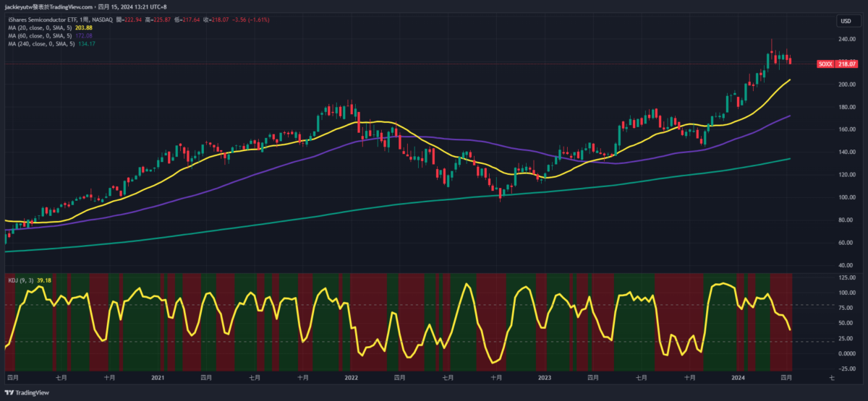The height and width of the screenshot is (401, 868).
Task: Click the purple 172.08 MA value
Action: pyautogui.click(x=85, y=36)
